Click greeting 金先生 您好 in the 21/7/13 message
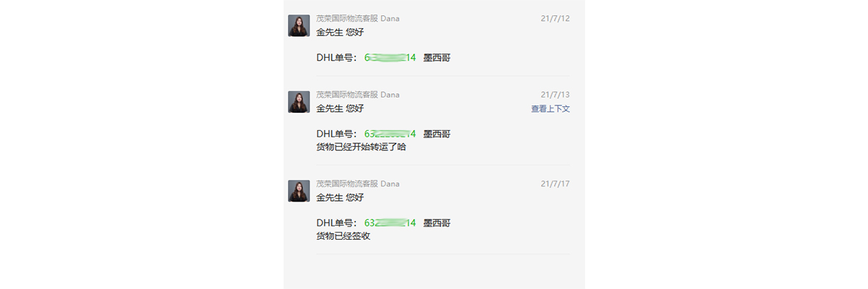The image size is (868, 289). 340,108
